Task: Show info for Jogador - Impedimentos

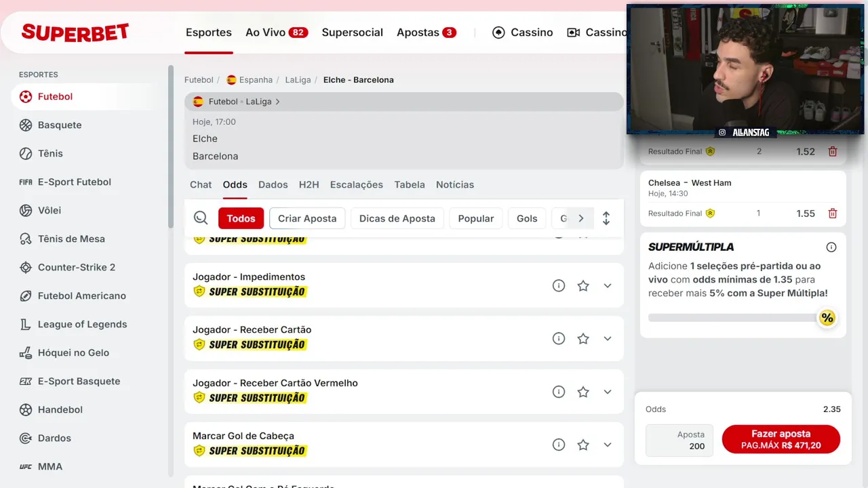Action: point(559,286)
